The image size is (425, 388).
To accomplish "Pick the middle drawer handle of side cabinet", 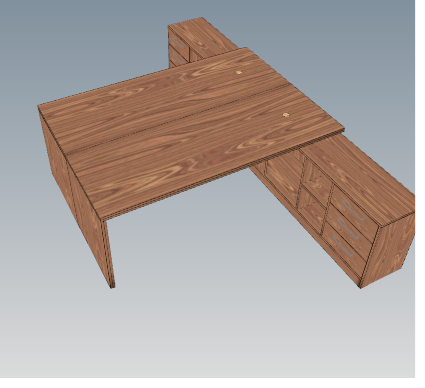I will [x=348, y=229].
